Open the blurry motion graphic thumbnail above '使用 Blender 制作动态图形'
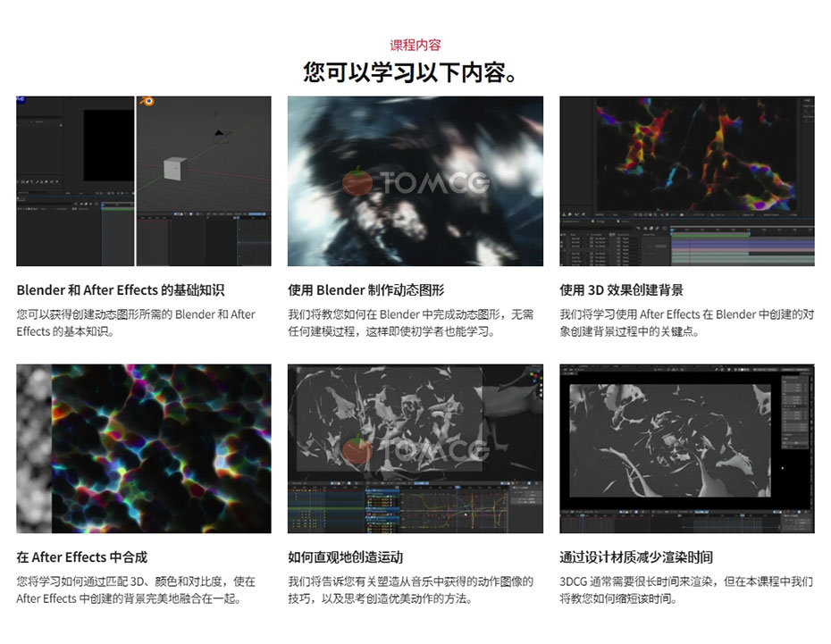 point(415,181)
